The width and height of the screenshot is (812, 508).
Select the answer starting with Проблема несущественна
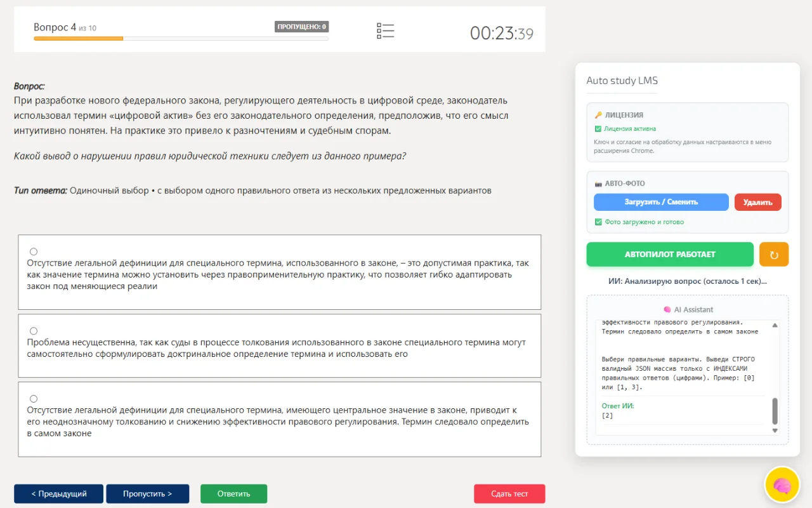pyautogui.click(x=34, y=331)
